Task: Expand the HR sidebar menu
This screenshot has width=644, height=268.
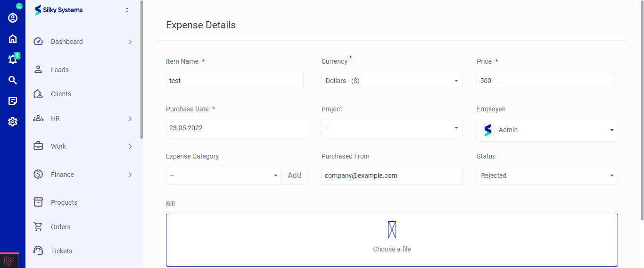Action: coord(83,118)
